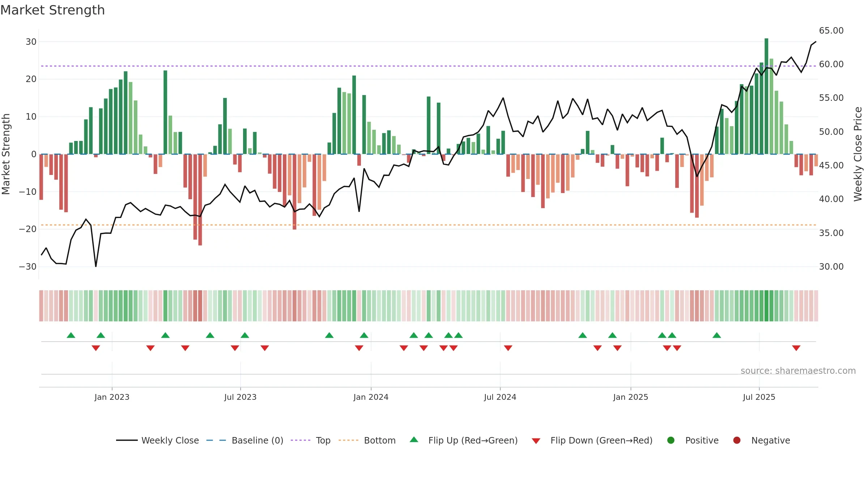
Task: Click the 40.00 price axis value
Action: coord(831,199)
